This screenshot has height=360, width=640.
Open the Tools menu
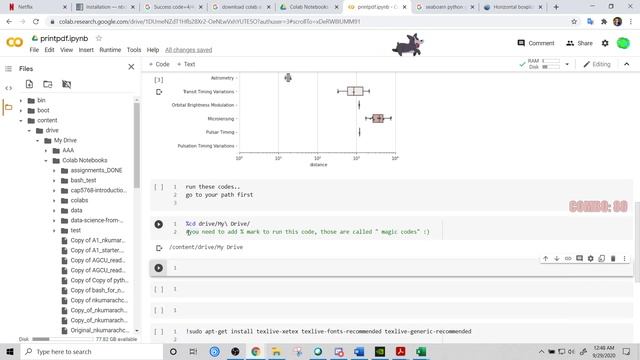pos(134,50)
